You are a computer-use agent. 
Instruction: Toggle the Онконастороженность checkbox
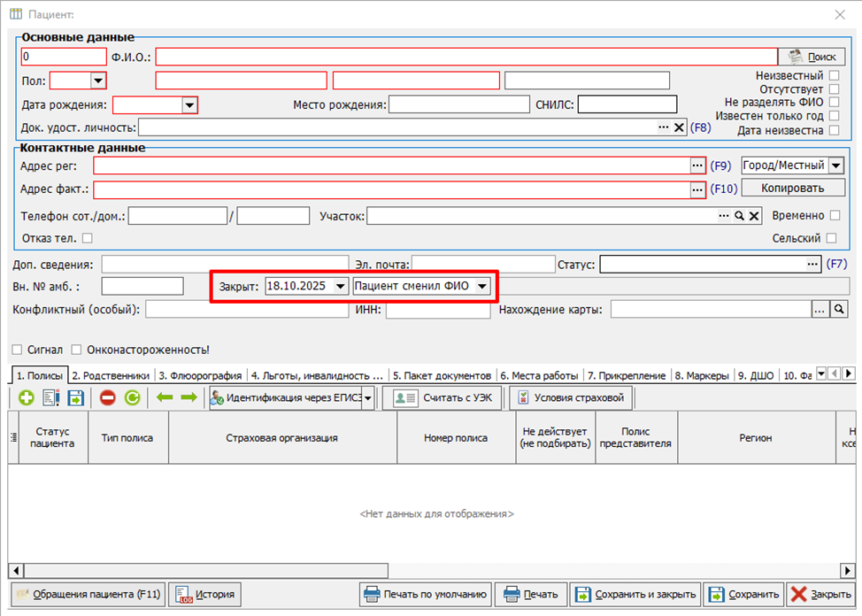(x=77, y=350)
